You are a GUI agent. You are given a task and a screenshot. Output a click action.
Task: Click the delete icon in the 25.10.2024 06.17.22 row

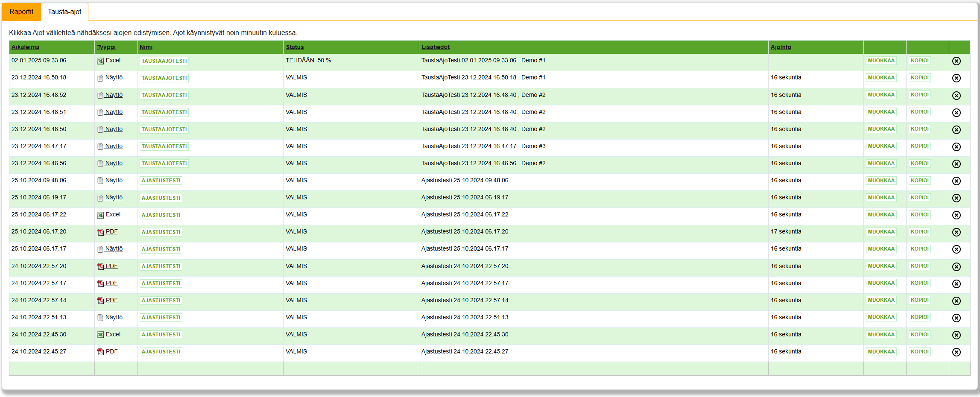(957, 215)
